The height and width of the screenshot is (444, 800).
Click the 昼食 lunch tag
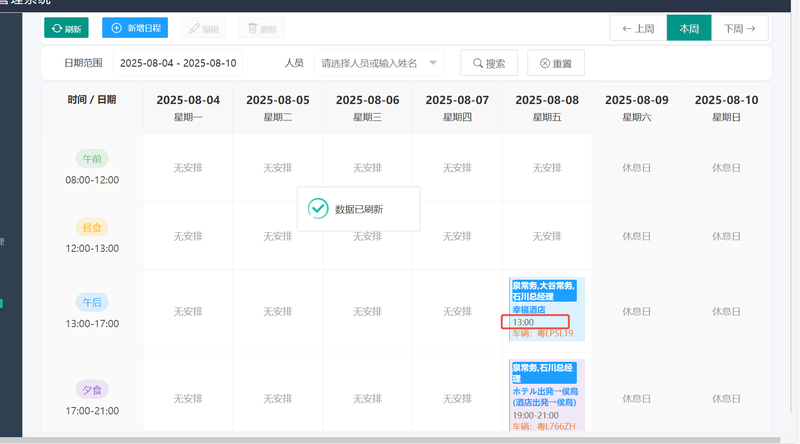[92, 228]
